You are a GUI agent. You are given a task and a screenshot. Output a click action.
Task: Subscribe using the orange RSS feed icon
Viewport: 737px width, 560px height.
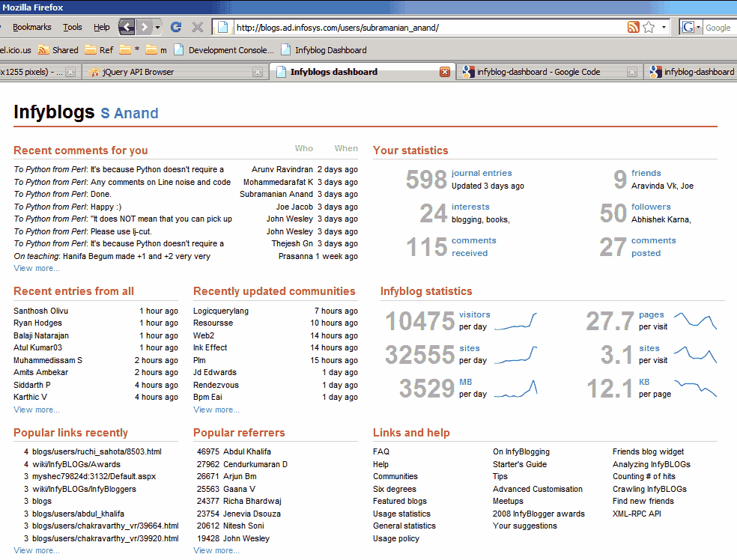pyautogui.click(x=633, y=26)
